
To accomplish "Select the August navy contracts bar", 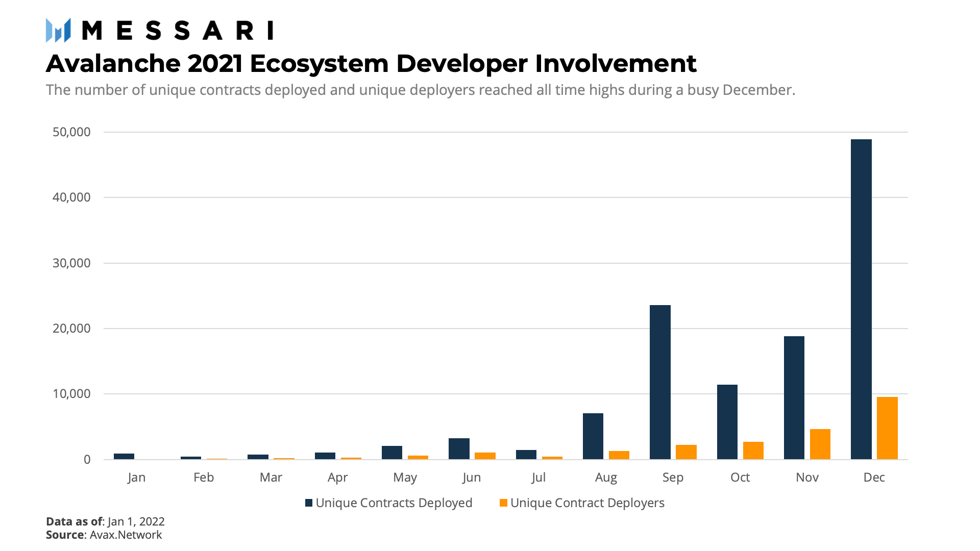I will point(593,436).
